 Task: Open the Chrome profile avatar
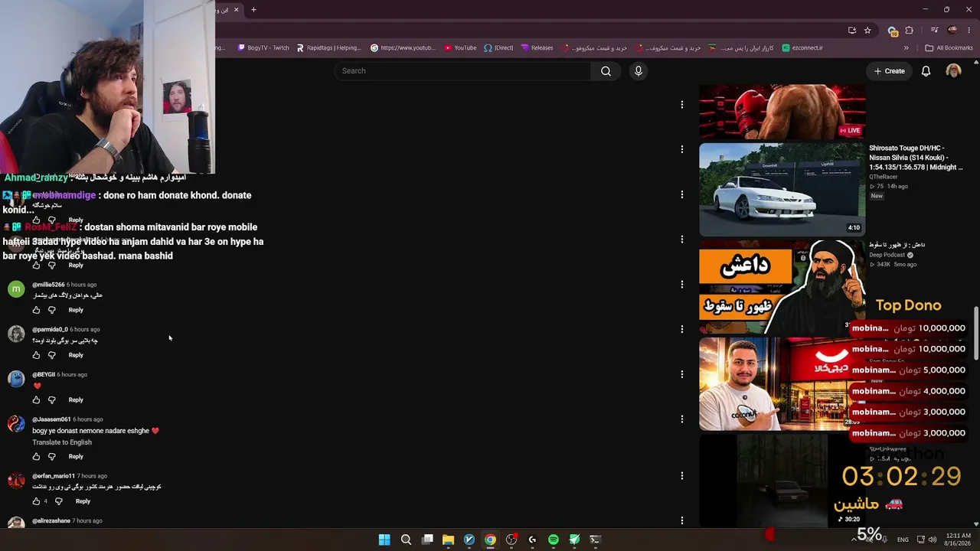coord(952,31)
